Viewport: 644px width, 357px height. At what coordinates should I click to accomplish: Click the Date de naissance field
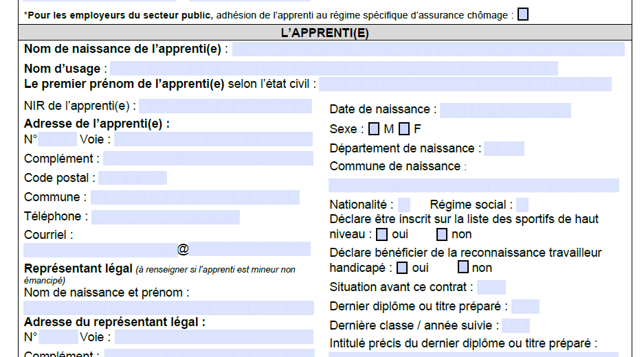(x=505, y=110)
